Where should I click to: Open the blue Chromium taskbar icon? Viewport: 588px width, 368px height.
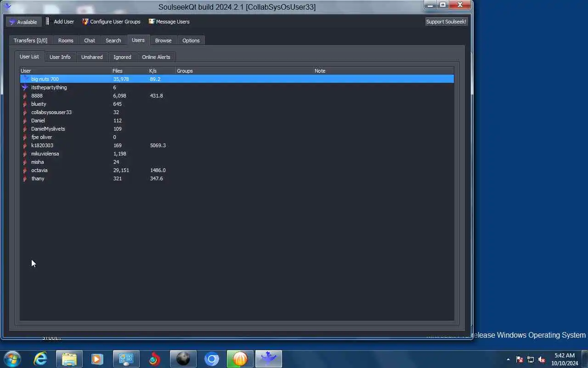point(212,359)
